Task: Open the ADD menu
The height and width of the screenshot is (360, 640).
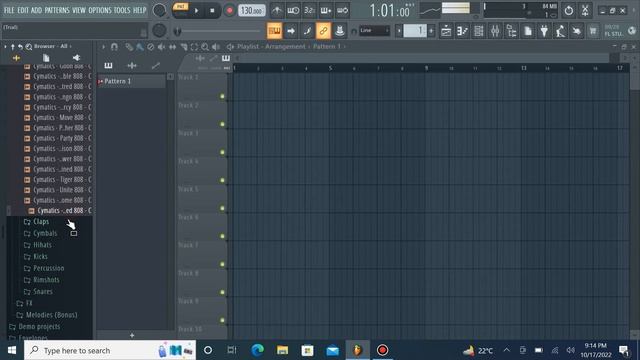Action: click(36, 10)
